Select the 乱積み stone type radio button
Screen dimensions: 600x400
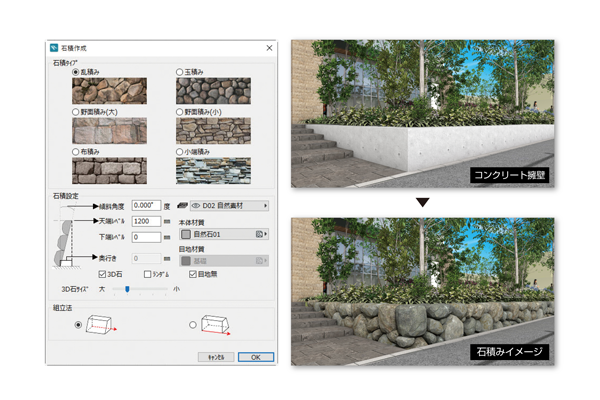pyautogui.click(x=76, y=73)
